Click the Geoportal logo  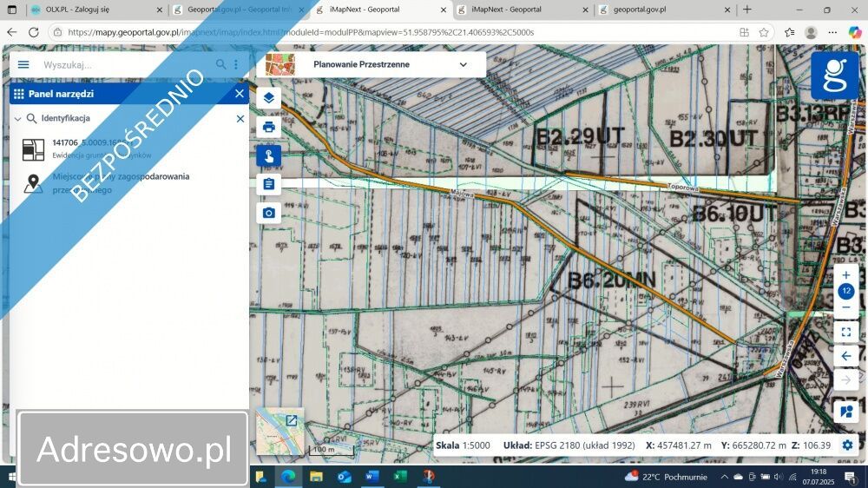[x=835, y=76]
